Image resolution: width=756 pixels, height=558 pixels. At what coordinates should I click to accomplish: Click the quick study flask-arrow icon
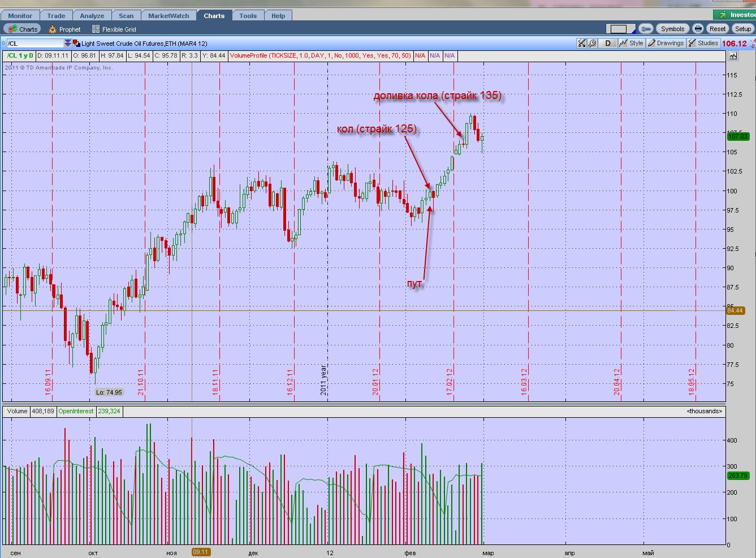pos(581,44)
